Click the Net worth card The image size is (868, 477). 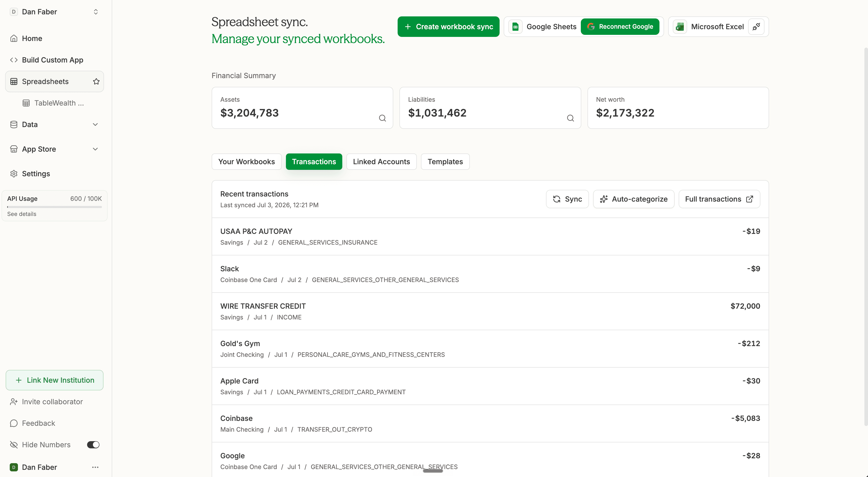[x=678, y=108]
